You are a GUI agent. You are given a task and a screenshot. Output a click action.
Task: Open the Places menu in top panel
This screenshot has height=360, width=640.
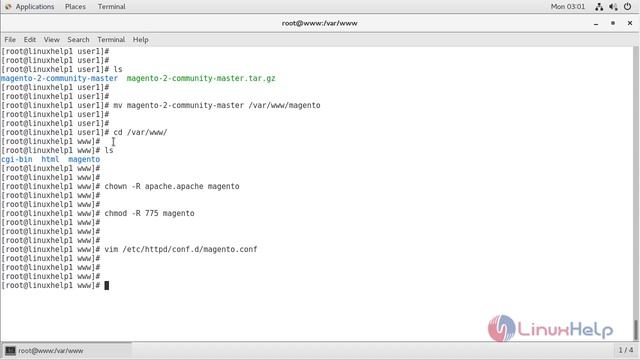[x=75, y=7]
